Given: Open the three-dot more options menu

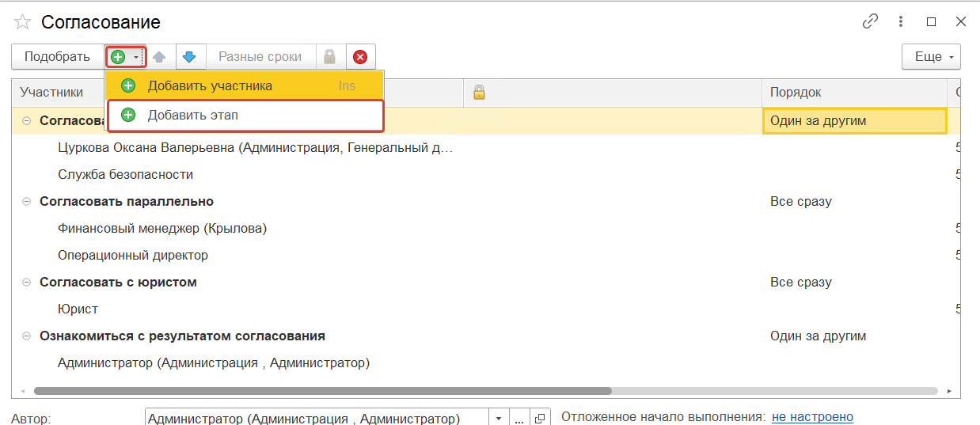Looking at the screenshot, I should pyautogui.click(x=901, y=22).
